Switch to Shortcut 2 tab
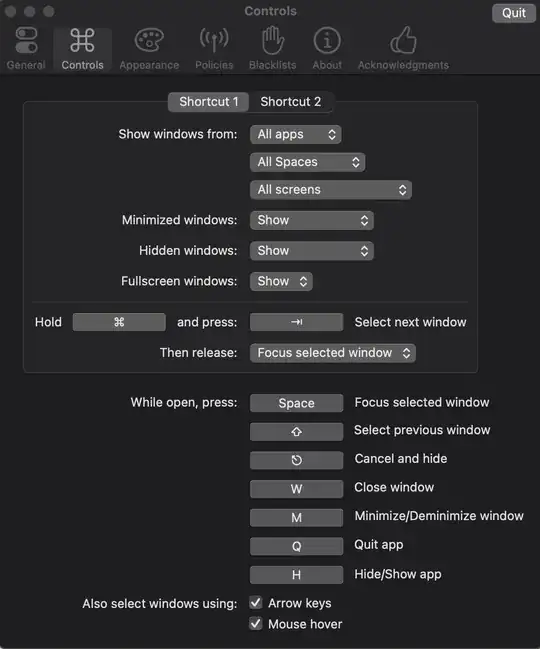 290,102
